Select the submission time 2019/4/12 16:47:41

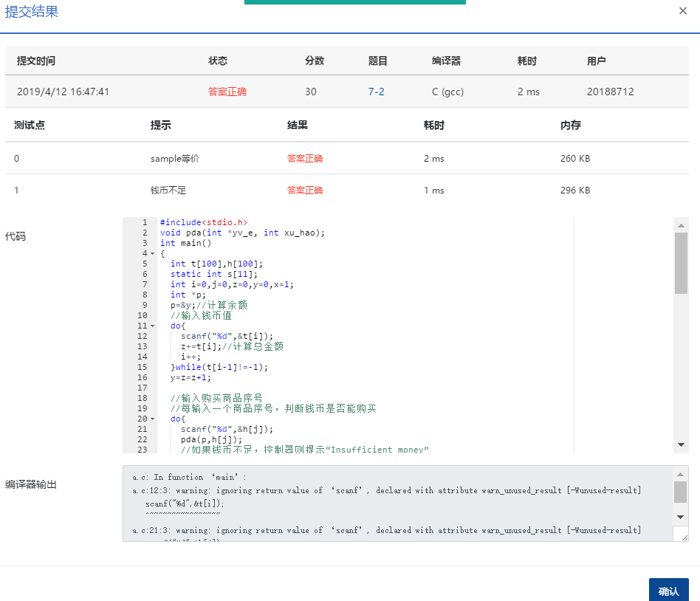point(63,92)
